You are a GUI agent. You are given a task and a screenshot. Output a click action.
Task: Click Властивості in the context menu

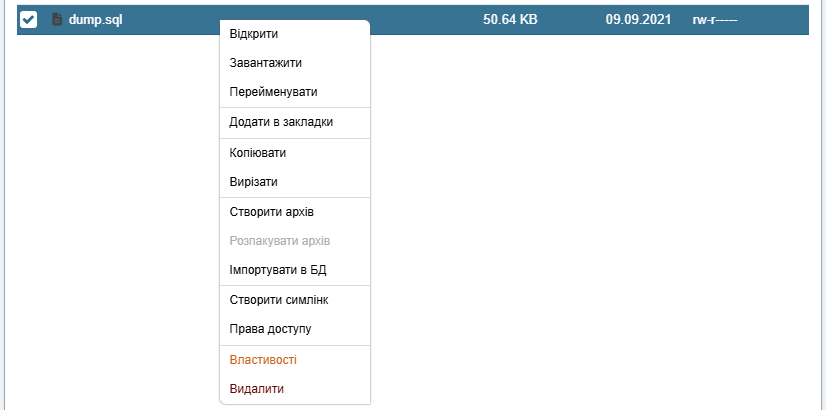263,360
